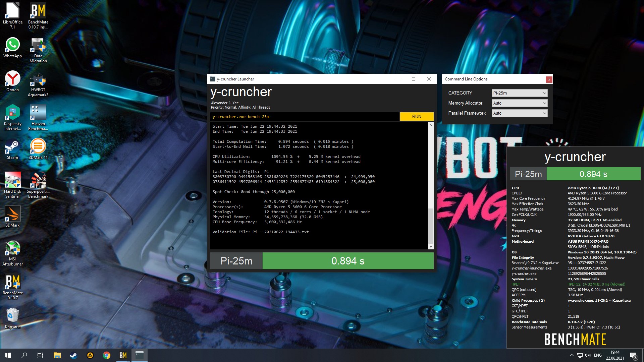The image size is (644, 362).
Task: Open Steam from the taskbar
Action: (x=73, y=355)
